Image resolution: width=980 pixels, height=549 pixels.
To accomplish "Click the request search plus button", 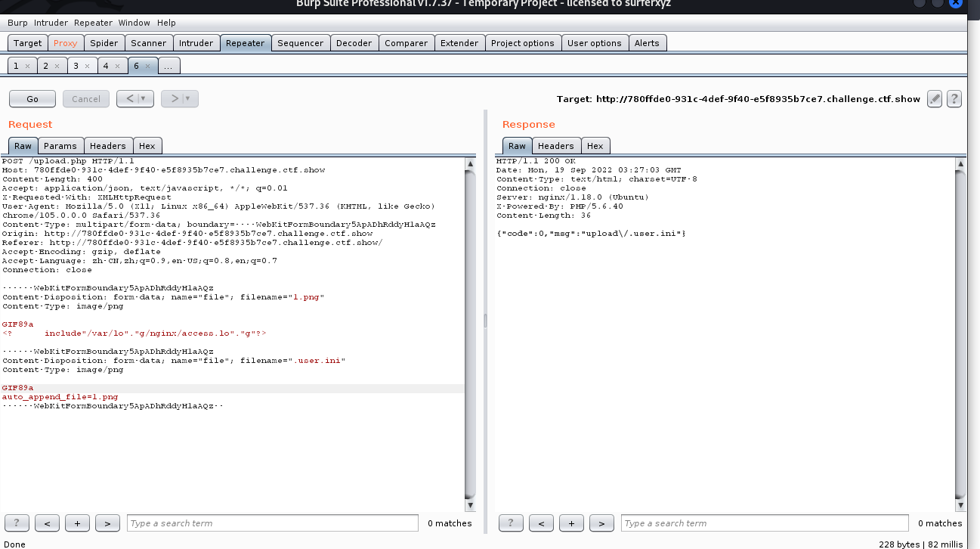I will click(x=77, y=523).
